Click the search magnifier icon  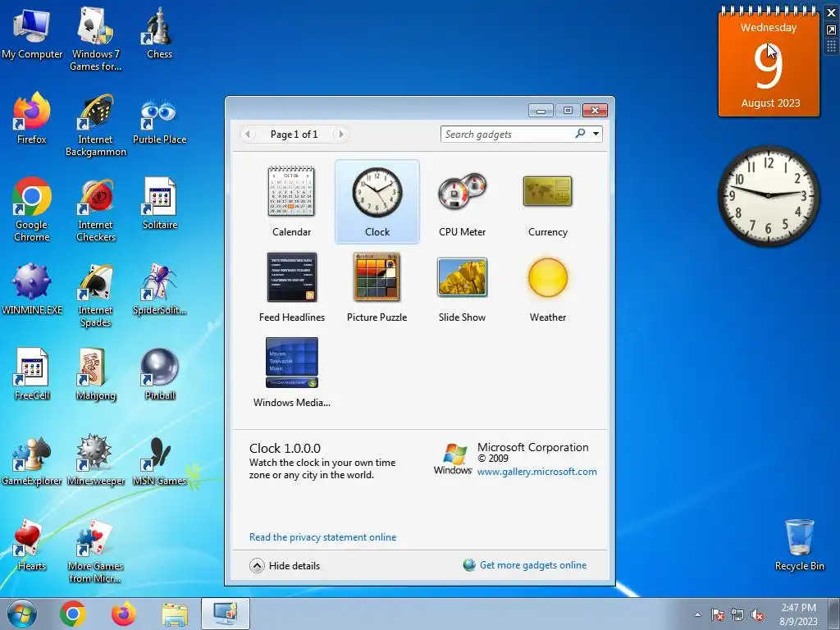[x=580, y=134]
